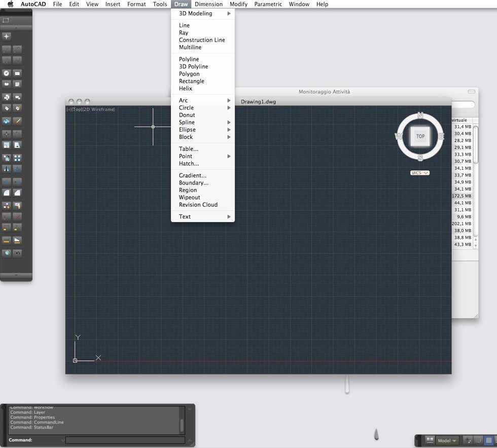Choose Polyline from the Draw menu
This screenshot has width=497, height=448.
(189, 59)
